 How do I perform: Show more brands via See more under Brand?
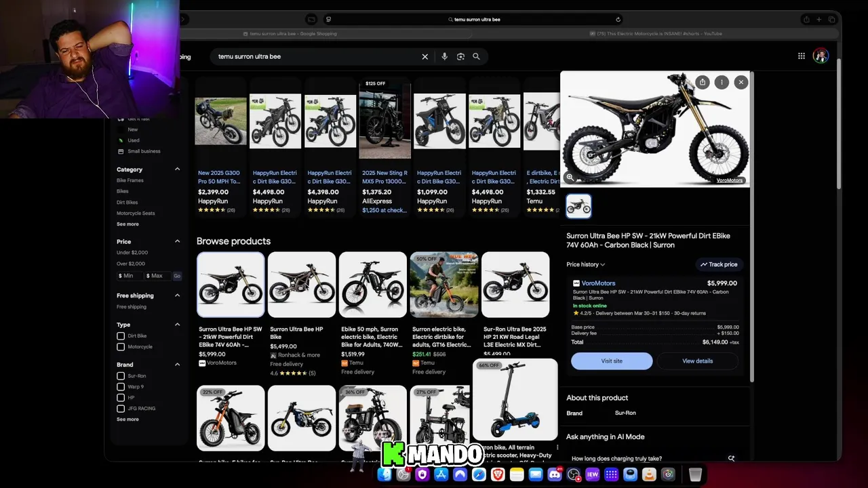tap(127, 420)
